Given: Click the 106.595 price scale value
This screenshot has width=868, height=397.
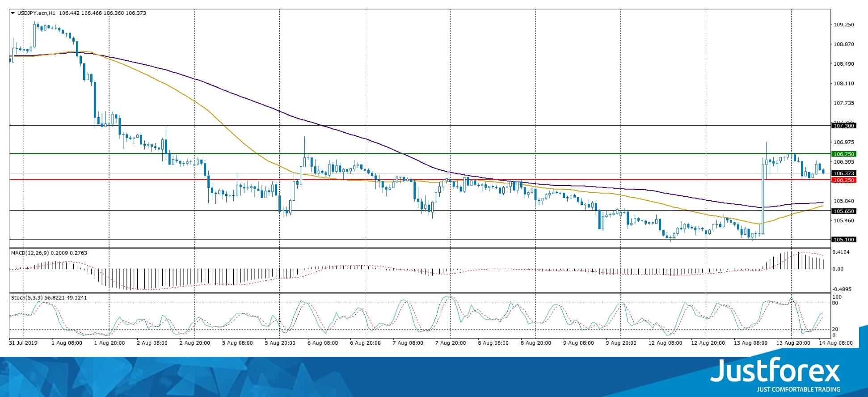Looking at the screenshot, I should (x=844, y=162).
